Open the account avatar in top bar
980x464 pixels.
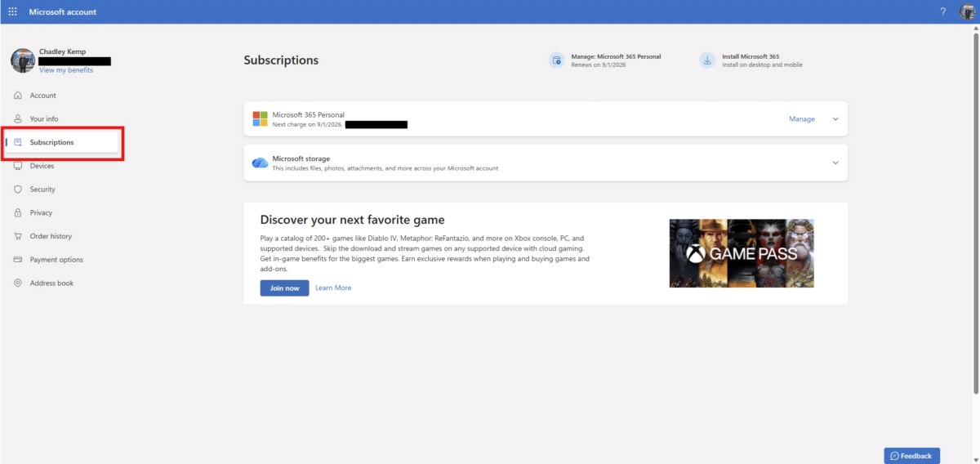tap(967, 11)
